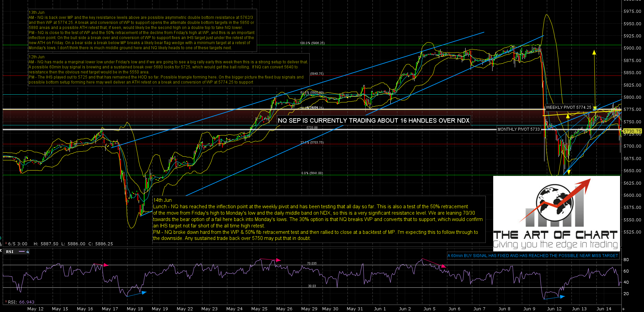Click the H: 5887.50 high value

[x=46, y=244]
